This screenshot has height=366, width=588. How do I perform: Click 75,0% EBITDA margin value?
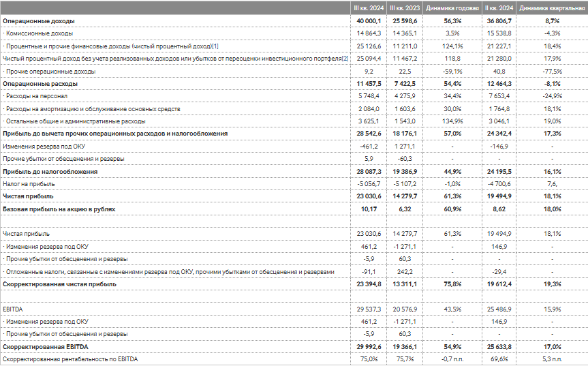(x=369, y=359)
